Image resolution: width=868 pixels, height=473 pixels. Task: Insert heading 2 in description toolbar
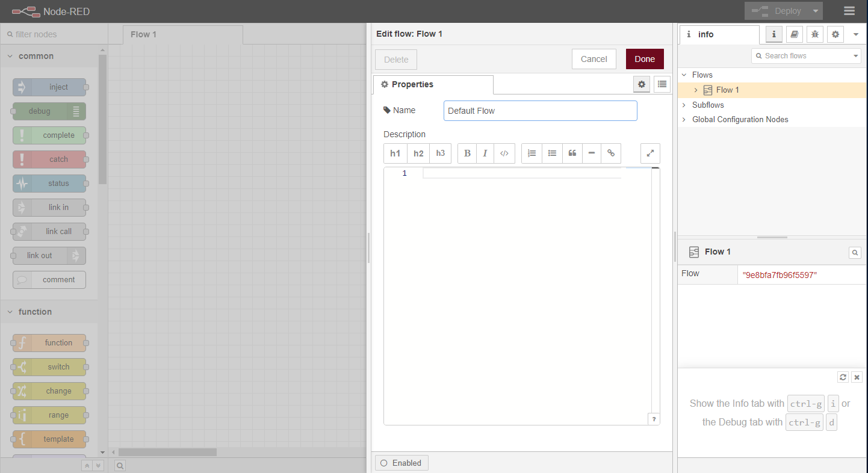(418, 153)
